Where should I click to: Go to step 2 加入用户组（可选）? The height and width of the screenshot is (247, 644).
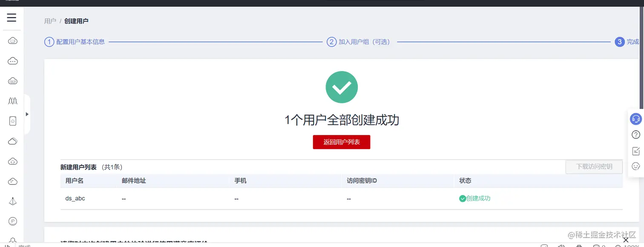359,42
